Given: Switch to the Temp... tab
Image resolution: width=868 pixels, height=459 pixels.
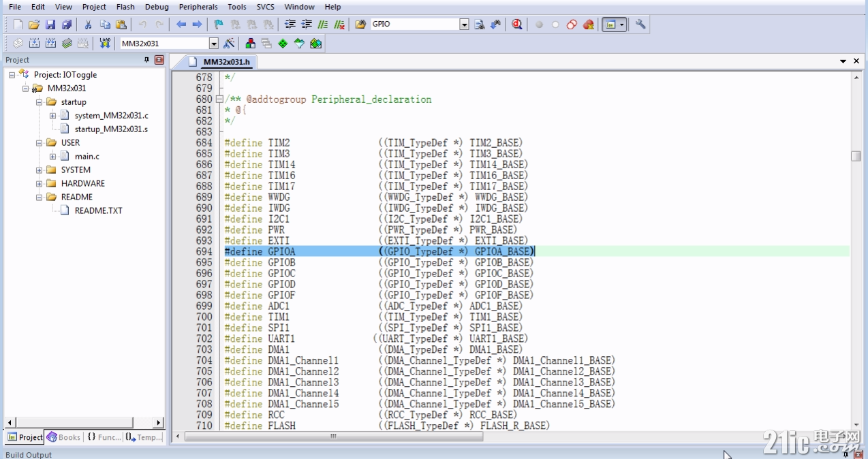Looking at the screenshot, I should tap(144, 437).
